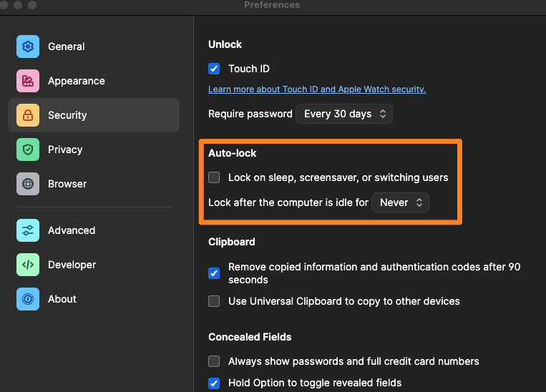Click the Appearance palette icon
This screenshot has width=546, height=392.
click(28, 81)
